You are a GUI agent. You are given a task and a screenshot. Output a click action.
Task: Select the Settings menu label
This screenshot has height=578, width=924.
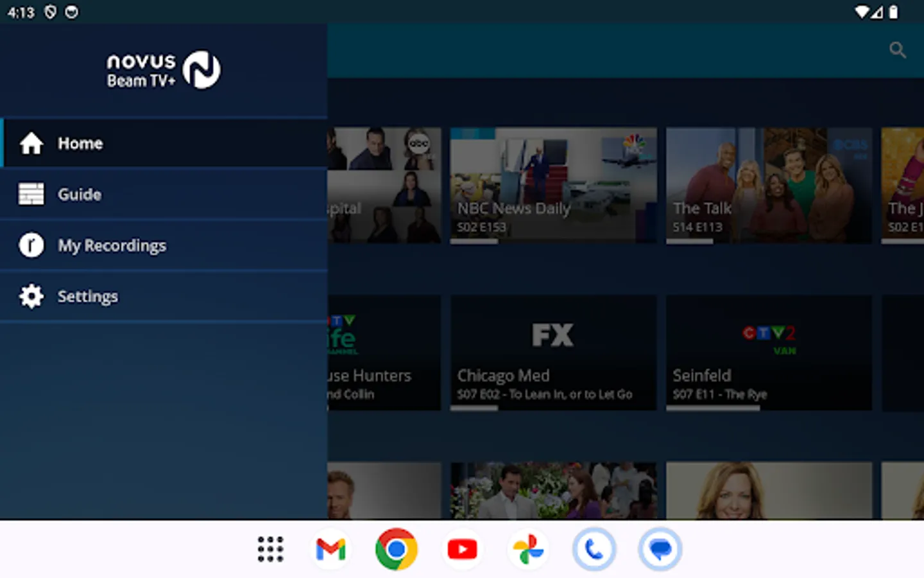click(x=88, y=297)
